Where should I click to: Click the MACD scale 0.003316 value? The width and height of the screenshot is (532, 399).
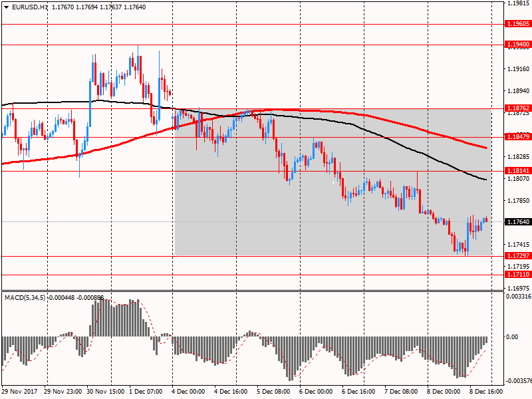pyautogui.click(x=519, y=297)
